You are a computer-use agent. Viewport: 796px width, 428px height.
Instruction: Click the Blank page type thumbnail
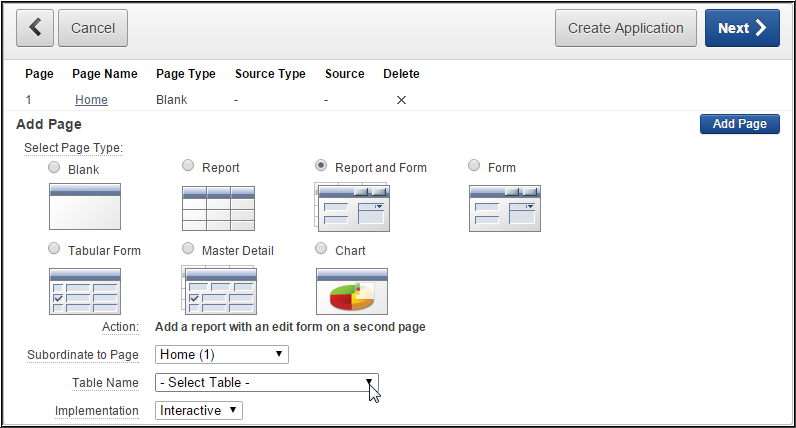coord(85,207)
